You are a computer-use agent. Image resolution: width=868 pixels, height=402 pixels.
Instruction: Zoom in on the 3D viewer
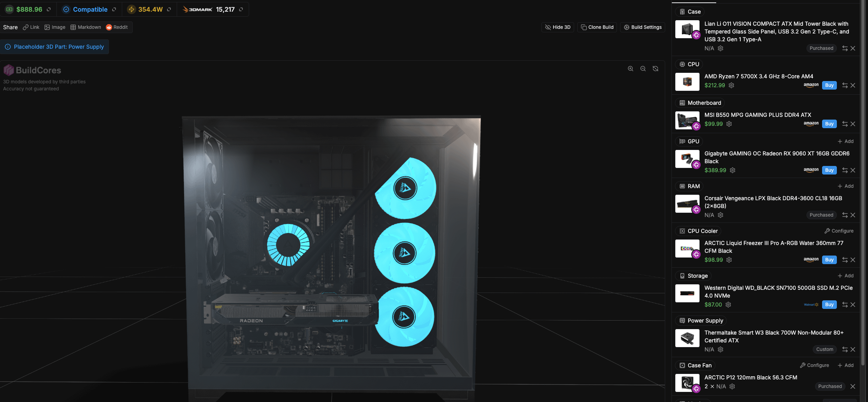pos(631,69)
